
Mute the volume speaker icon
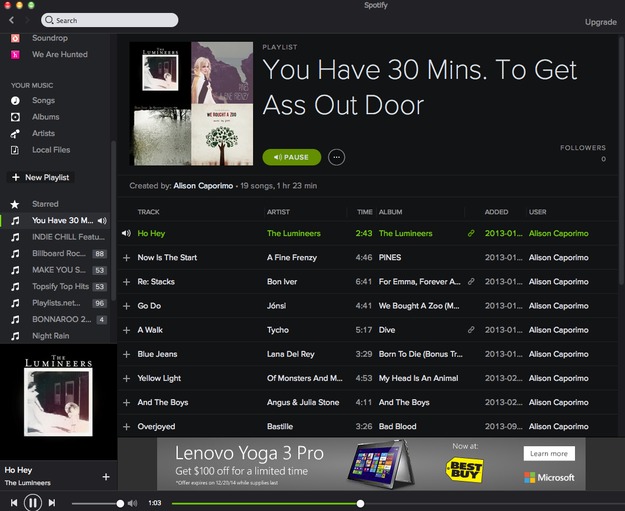(132, 503)
